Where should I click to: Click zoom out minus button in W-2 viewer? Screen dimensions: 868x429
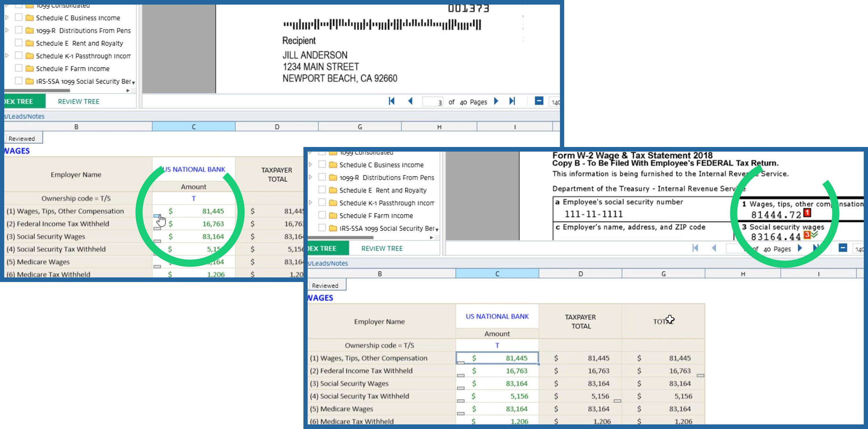click(x=843, y=248)
